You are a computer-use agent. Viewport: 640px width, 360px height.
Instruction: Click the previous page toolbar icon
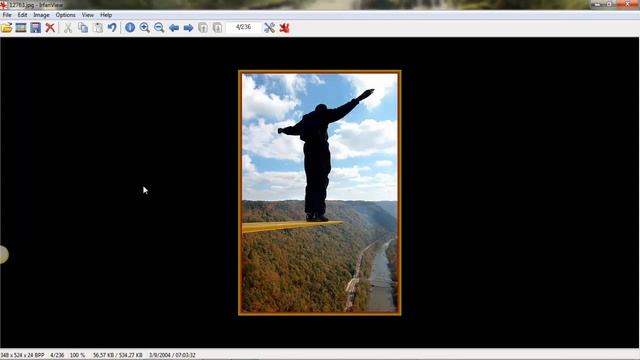pyautogui.click(x=203, y=27)
